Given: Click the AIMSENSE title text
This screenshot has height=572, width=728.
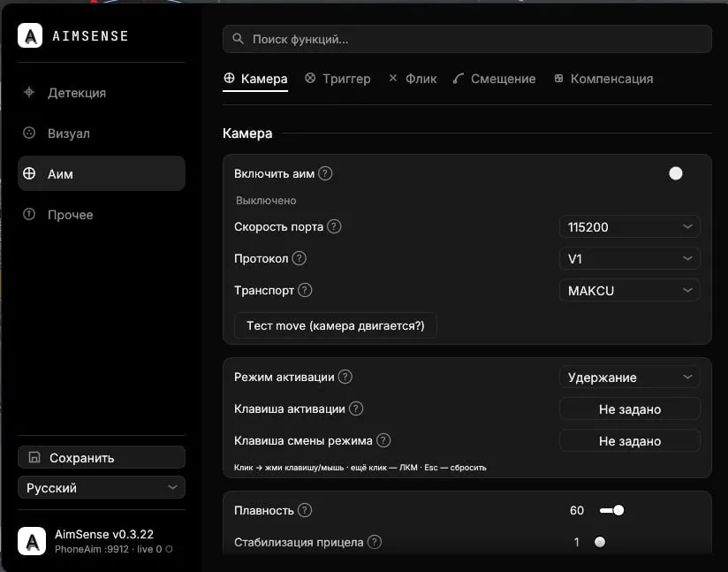Looking at the screenshot, I should pyautogui.click(x=90, y=35).
